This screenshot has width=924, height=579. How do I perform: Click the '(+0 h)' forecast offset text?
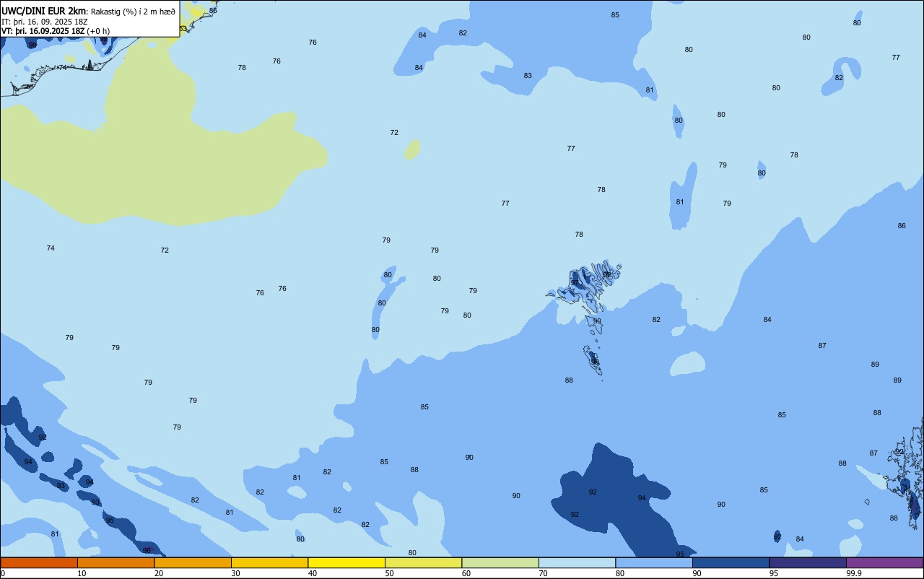[x=98, y=31]
